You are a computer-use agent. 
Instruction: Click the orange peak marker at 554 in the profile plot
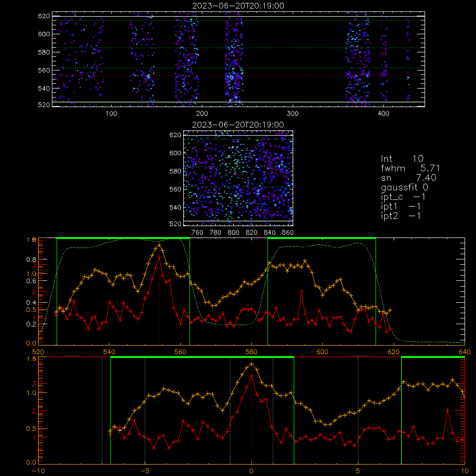click(x=159, y=245)
